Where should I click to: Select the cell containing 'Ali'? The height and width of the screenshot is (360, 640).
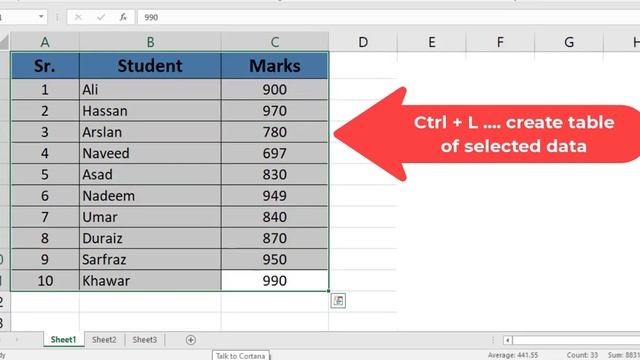(x=150, y=89)
